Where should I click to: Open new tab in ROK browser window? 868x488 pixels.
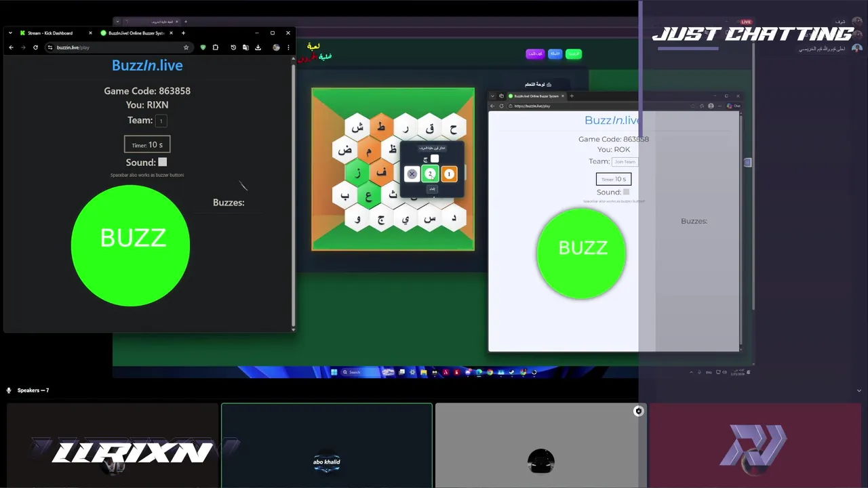click(x=572, y=96)
